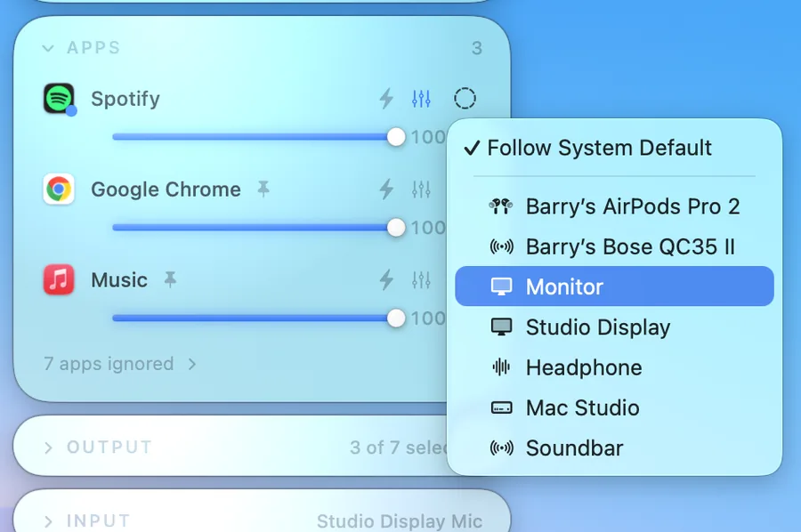Viewport: 801px width, 532px height.
Task: Expand the INPUT section
Action: tap(48, 521)
